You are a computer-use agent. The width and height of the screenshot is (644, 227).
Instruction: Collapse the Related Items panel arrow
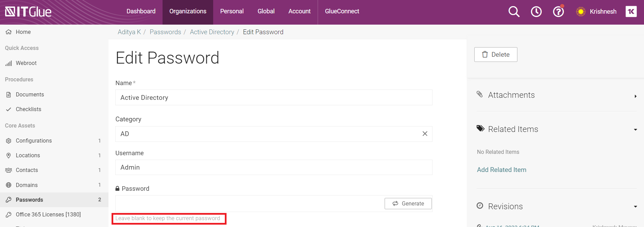(635, 130)
